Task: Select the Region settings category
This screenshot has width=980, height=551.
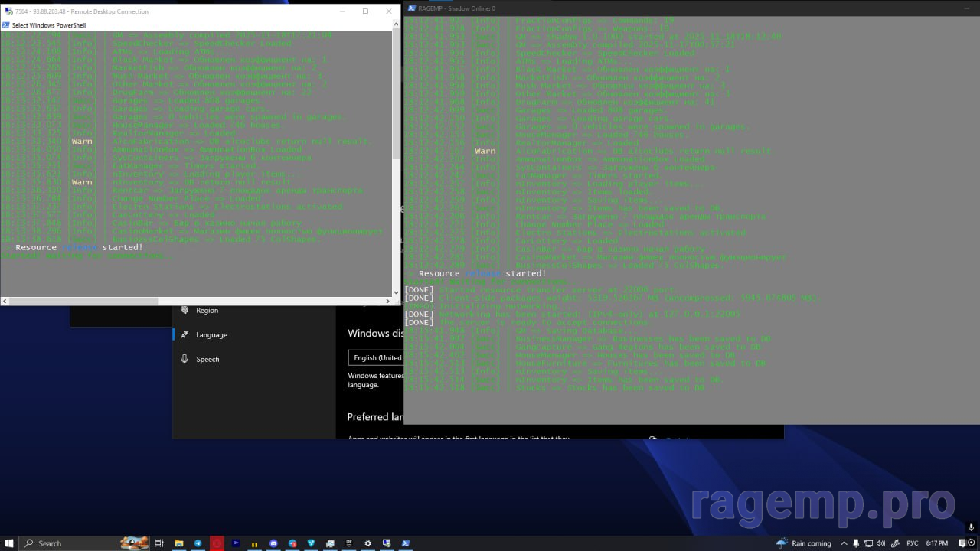Action: click(207, 310)
